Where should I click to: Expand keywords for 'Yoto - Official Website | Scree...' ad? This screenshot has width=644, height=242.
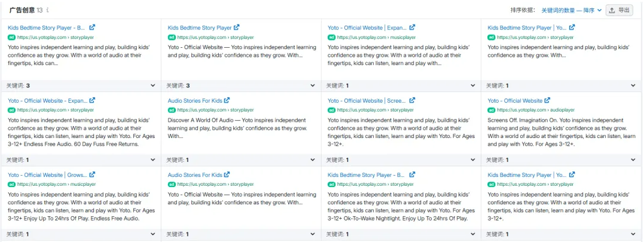(472, 160)
